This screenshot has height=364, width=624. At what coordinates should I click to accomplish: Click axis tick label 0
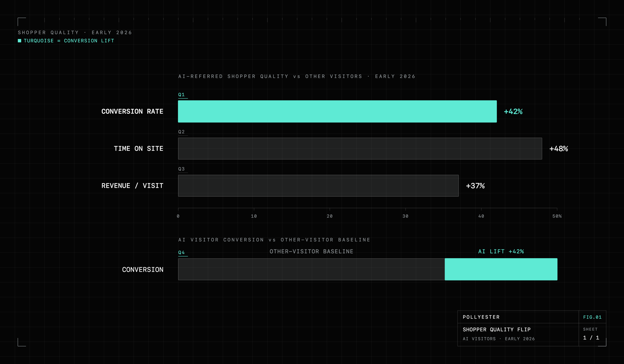[x=178, y=216]
